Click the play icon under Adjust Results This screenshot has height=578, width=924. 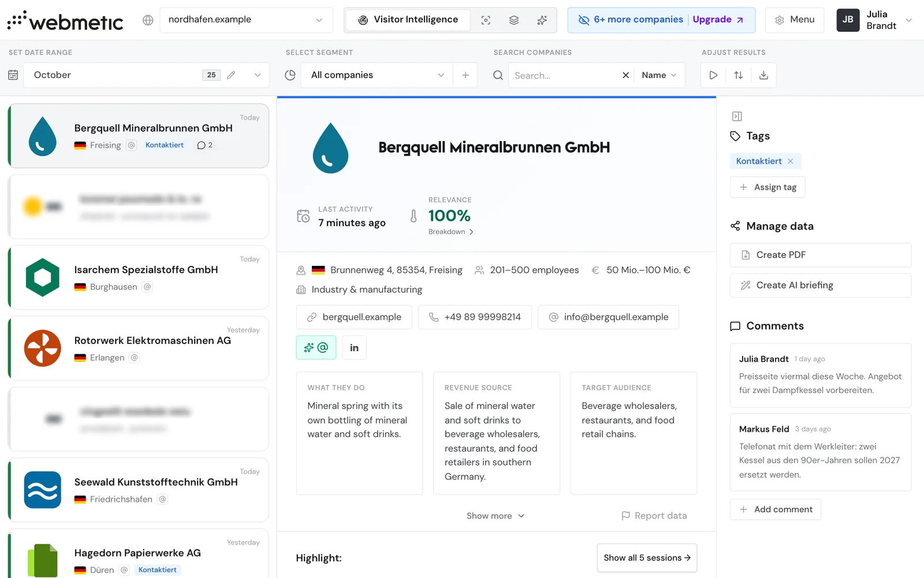[x=713, y=75]
